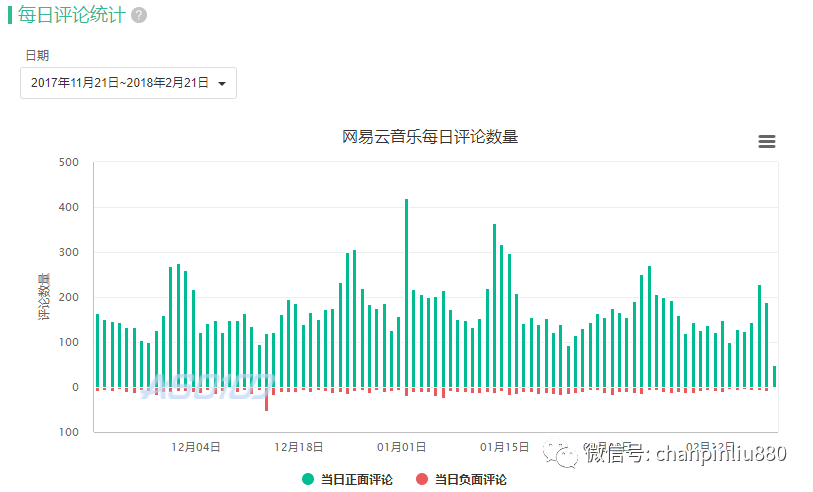
Task: Toggle the 当日负面评论 legend series
Action: point(461,480)
